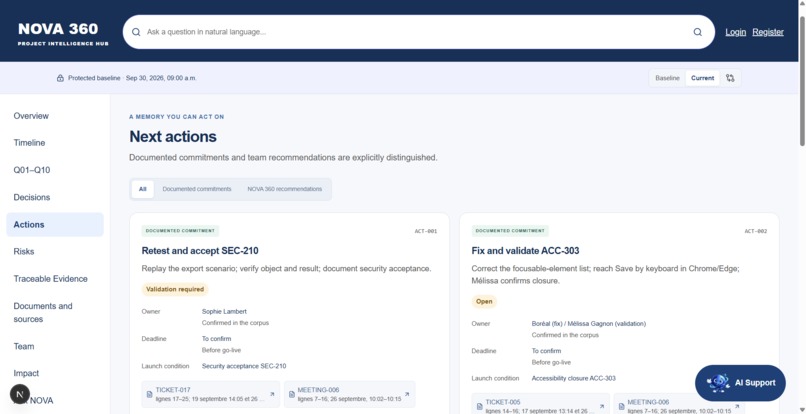
Task: Open Impact in the sidebar
Action: (x=55, y=373)
